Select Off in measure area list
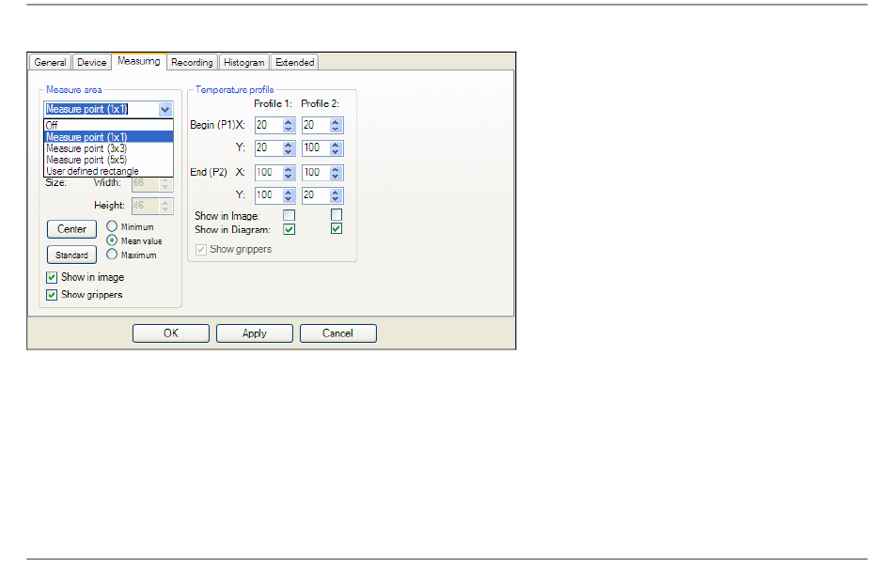The height and width of the screenshot is (588, 893). coord(53,125)
